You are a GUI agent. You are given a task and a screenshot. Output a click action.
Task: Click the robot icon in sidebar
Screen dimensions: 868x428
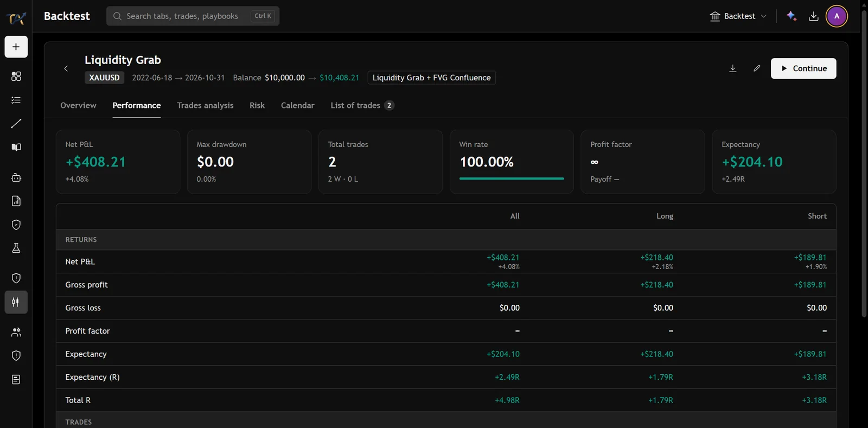[16, 177]
